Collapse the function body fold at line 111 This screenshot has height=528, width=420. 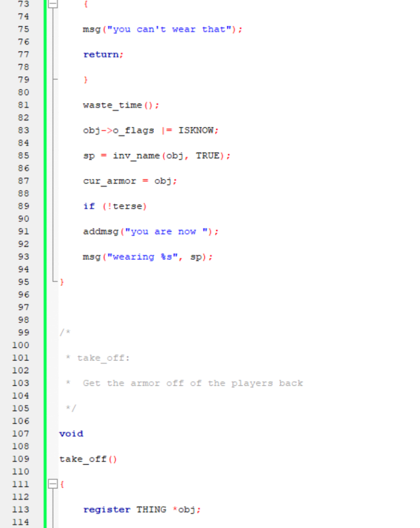(52, 484)
